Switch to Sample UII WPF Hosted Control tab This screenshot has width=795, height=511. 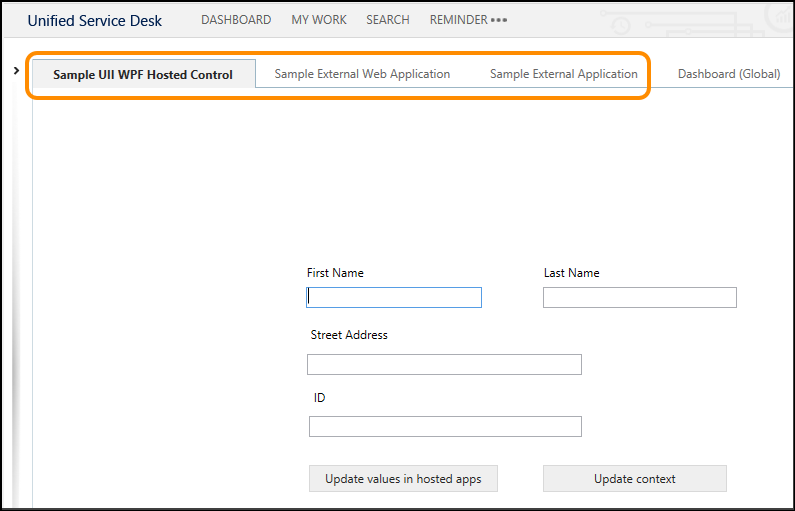point(144,74)
